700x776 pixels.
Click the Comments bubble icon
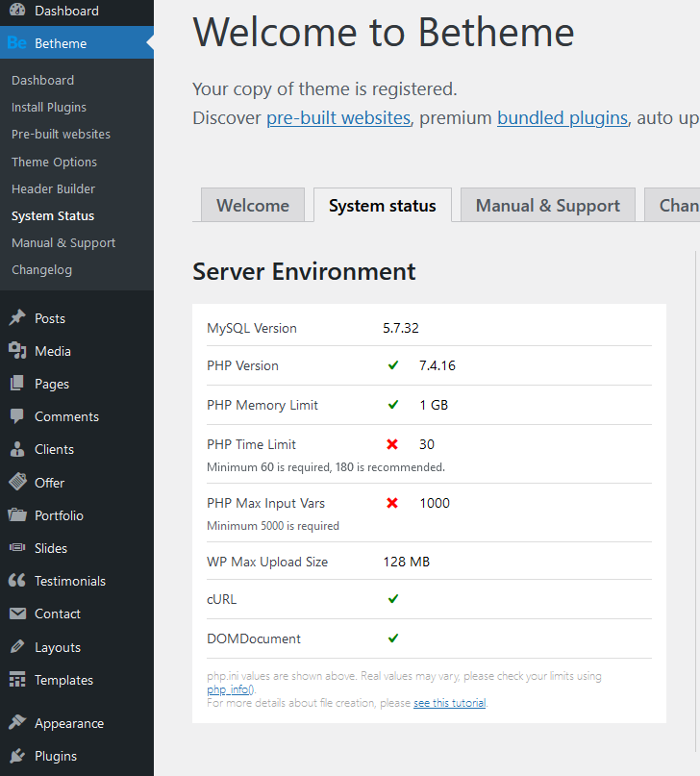point(16,416)
